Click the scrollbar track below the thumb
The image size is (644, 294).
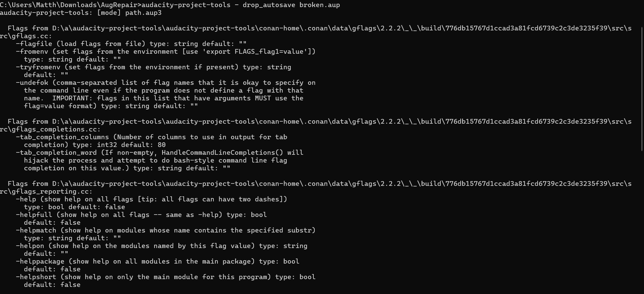[642, 222]
